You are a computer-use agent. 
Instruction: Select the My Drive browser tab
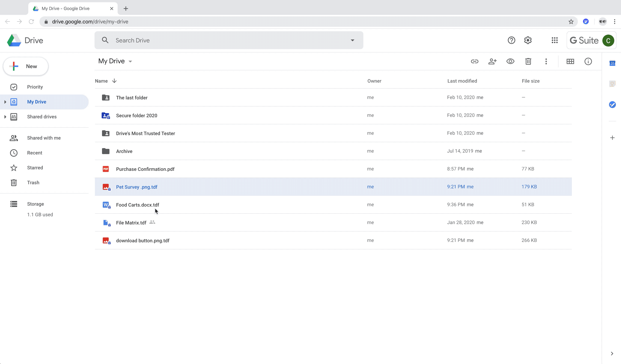pos(73,9)
